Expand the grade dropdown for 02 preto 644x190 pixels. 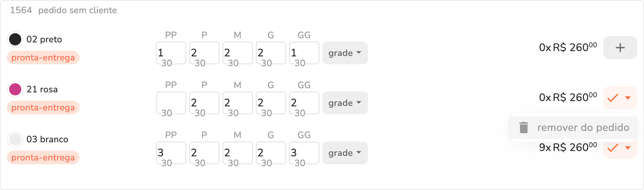(x=345, y=53)
